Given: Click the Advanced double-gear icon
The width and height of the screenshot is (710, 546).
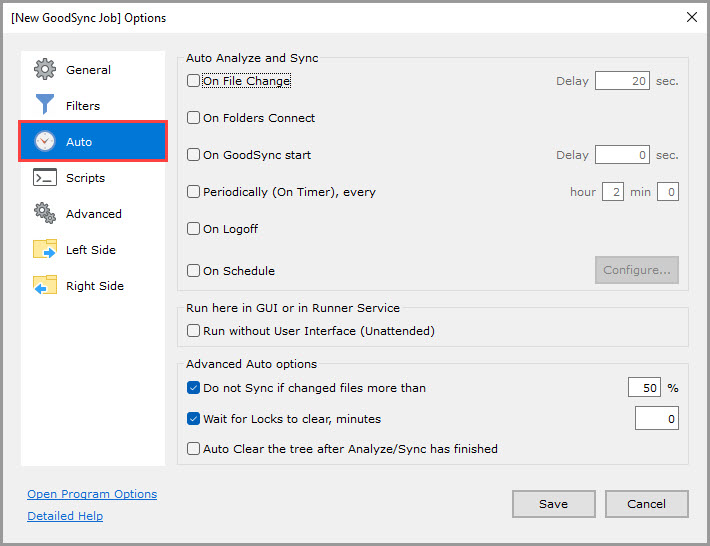Looking at the screenshot, I should pos(45,214).
